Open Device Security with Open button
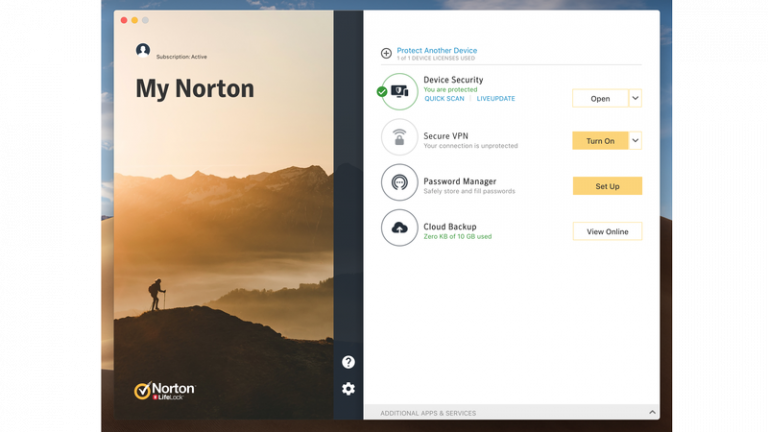 pyautogui.click(x=600, y=98)
